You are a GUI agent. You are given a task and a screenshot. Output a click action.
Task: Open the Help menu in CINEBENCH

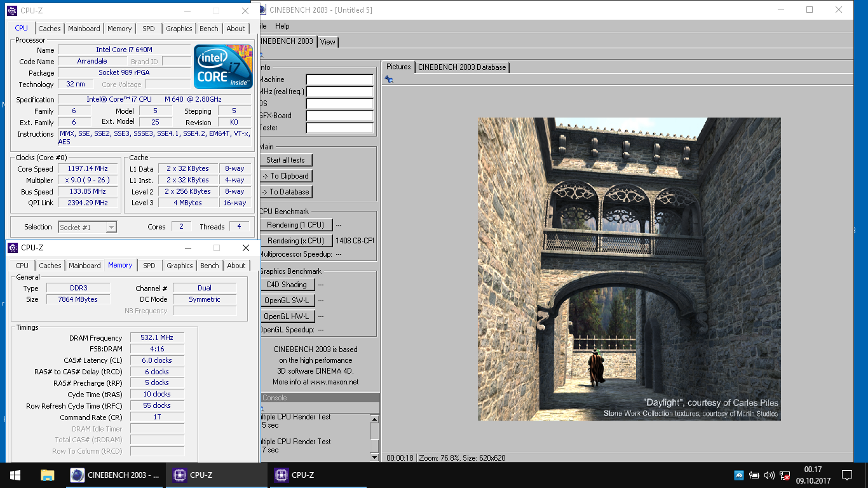(x=283, y=26)
